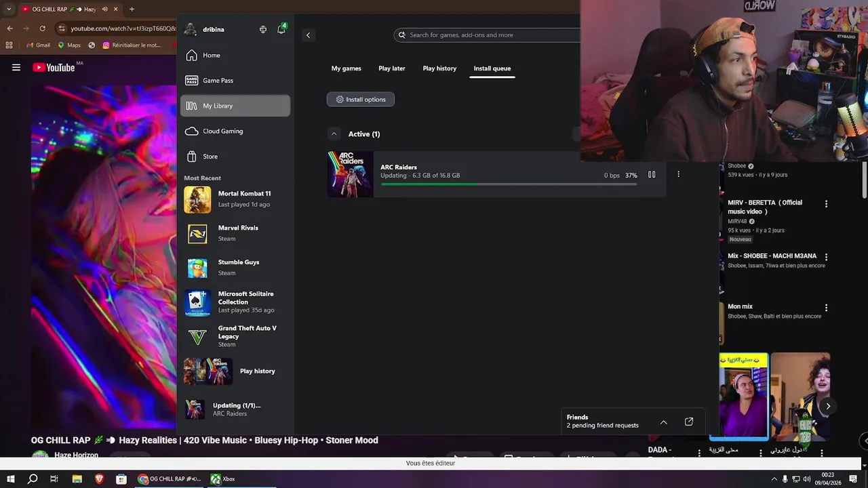Open Microsoft Solitaire Collection

tap(235, 302)
